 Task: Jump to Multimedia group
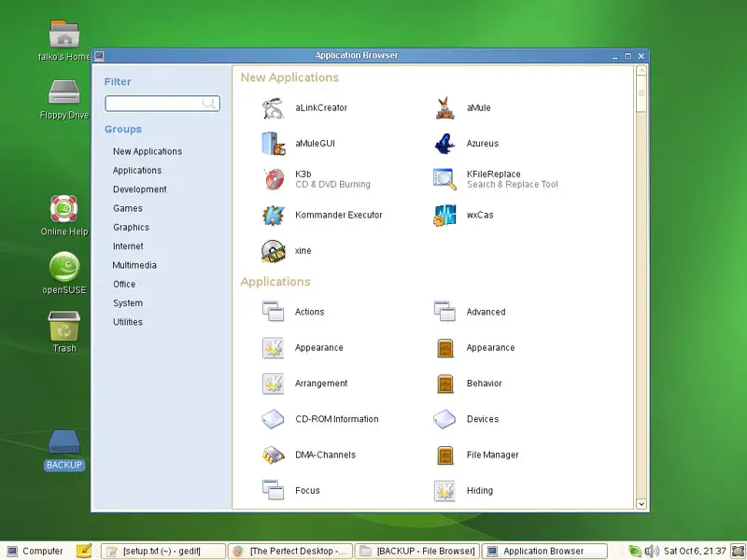pyautogui.click(x=134, y=265)
